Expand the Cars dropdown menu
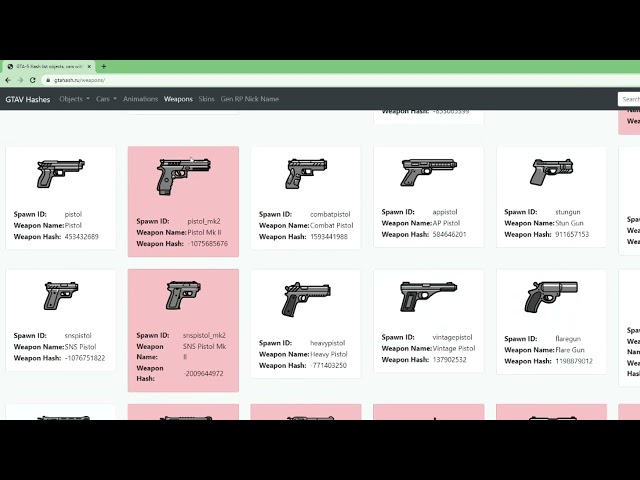This screenshot has width=640, height=480. (106, 99)
